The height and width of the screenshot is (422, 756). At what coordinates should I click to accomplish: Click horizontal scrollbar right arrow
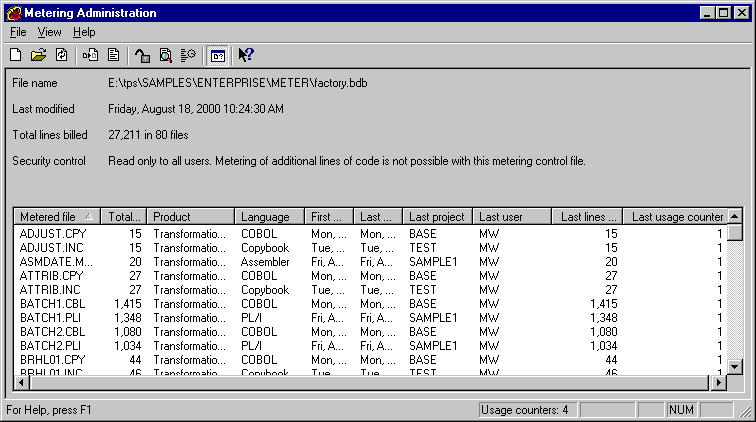point(717,382)
